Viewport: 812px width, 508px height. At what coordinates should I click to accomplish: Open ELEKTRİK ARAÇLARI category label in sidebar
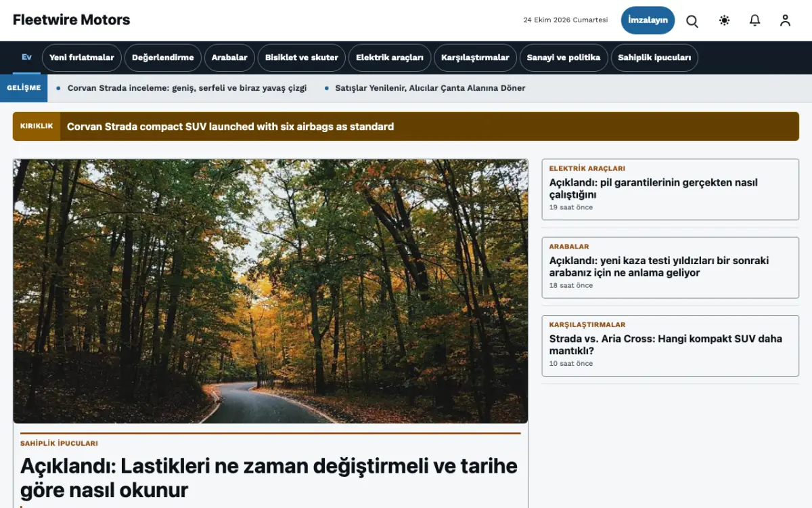click(x=587, y=169)
